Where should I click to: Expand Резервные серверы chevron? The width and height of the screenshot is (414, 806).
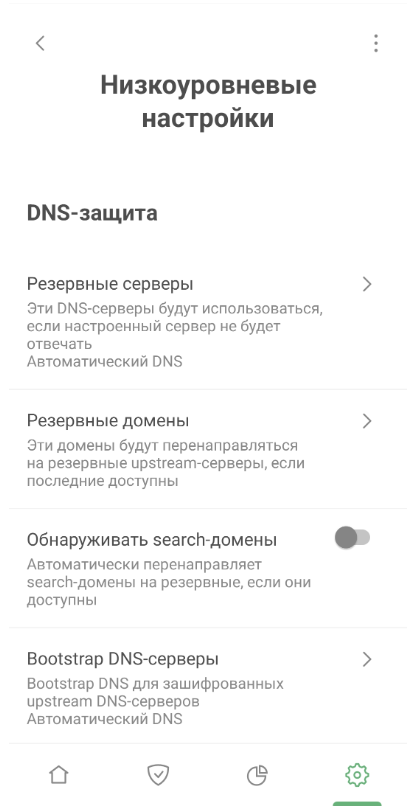367,284
